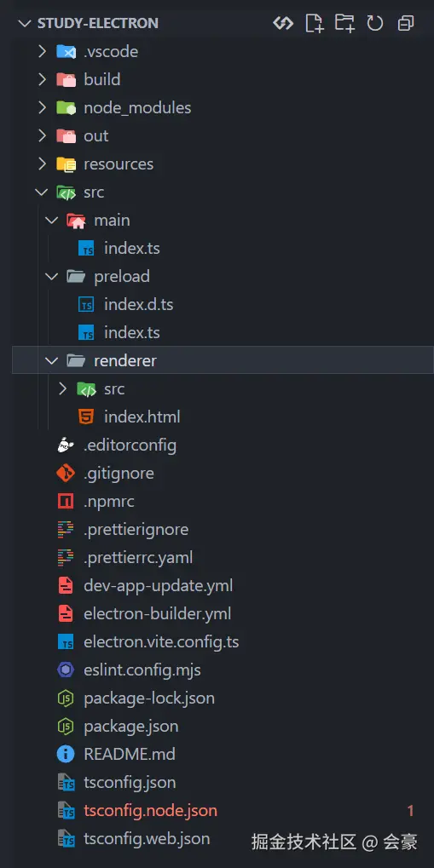Expand the node_modules folder

(42, 107)
